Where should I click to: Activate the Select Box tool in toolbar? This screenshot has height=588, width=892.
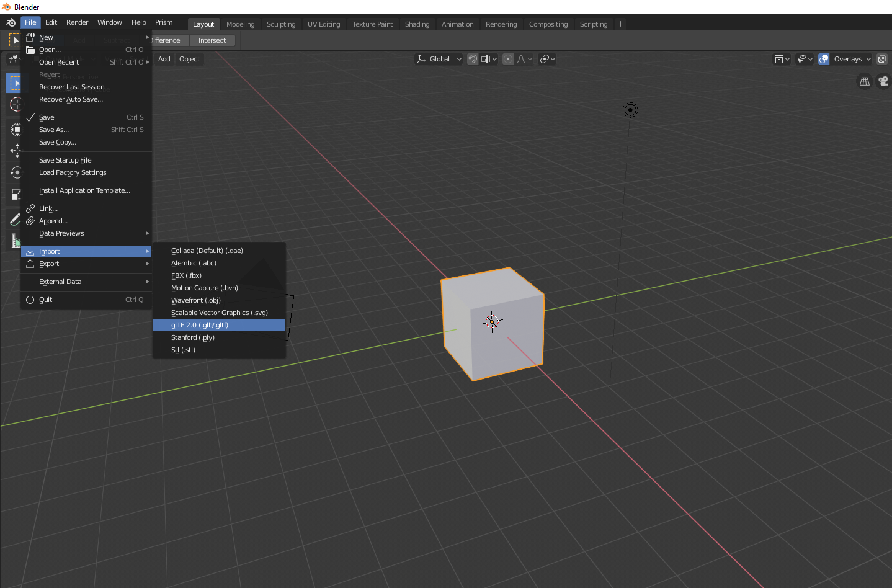(14, 82)
